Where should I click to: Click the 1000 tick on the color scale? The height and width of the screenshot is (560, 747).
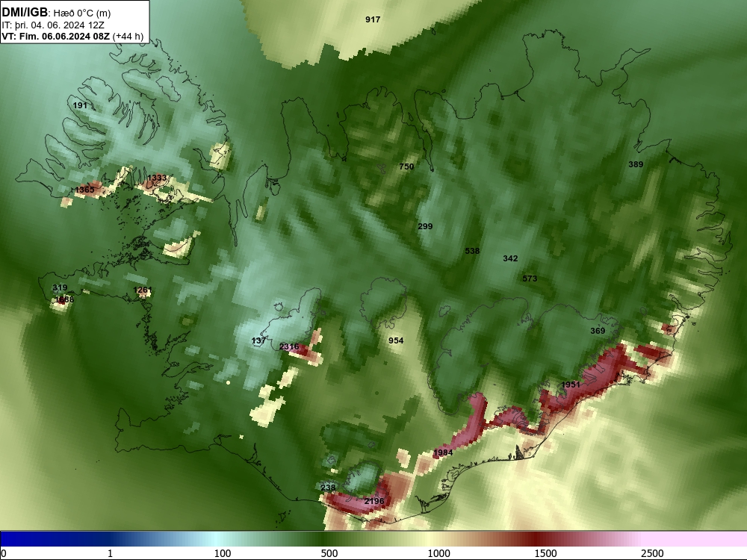pos(438,553)
